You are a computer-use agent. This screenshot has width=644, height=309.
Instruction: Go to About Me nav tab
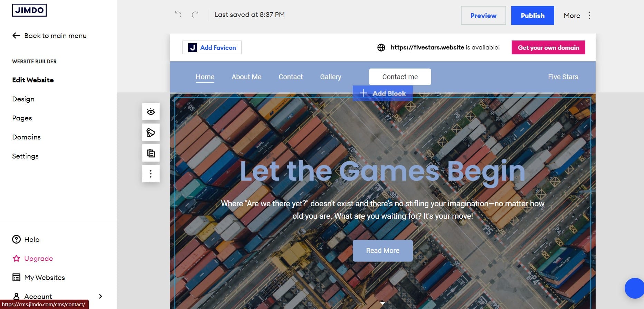[x=246, y=77]
